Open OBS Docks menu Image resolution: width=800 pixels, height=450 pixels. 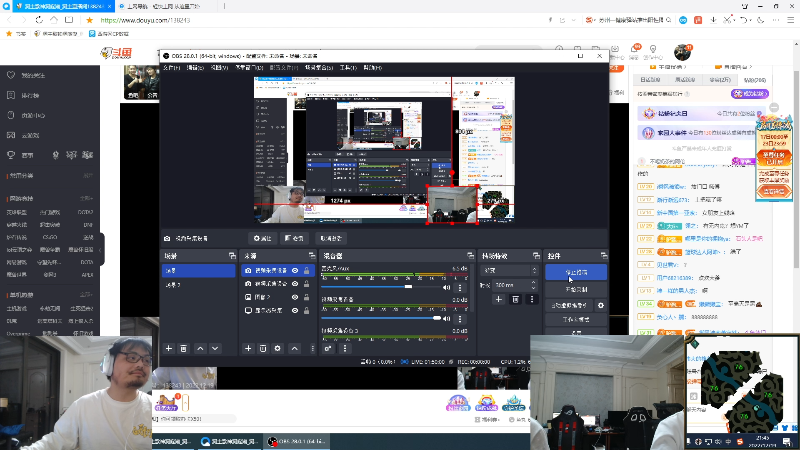(x=249, y=68)
